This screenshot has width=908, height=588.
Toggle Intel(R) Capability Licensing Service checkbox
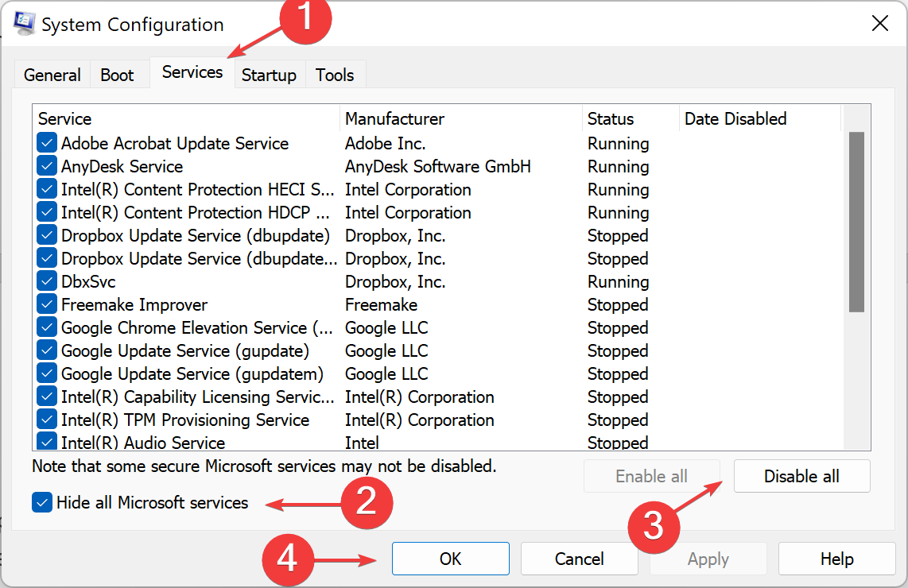coord(46,397)
